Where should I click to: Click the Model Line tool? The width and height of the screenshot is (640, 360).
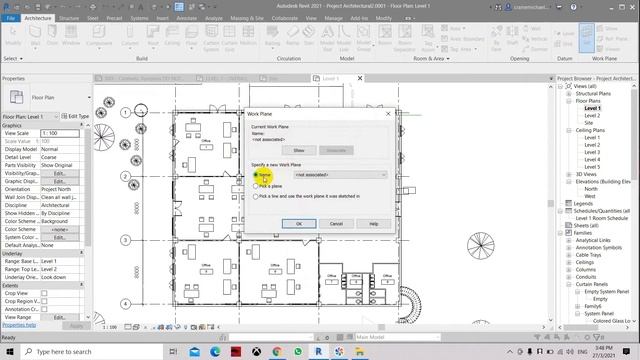(344, 38)
